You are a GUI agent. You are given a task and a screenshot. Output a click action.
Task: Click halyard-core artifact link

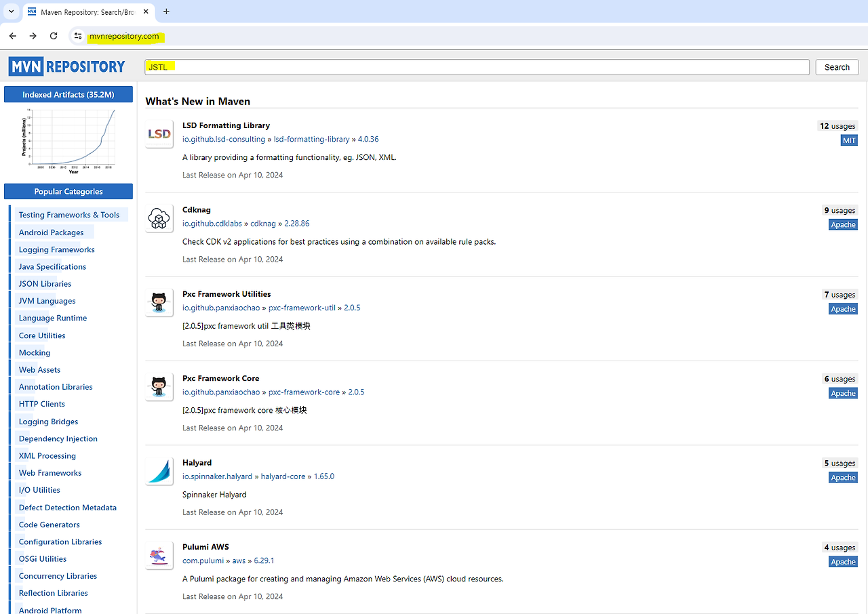click(x=283, y=476)
